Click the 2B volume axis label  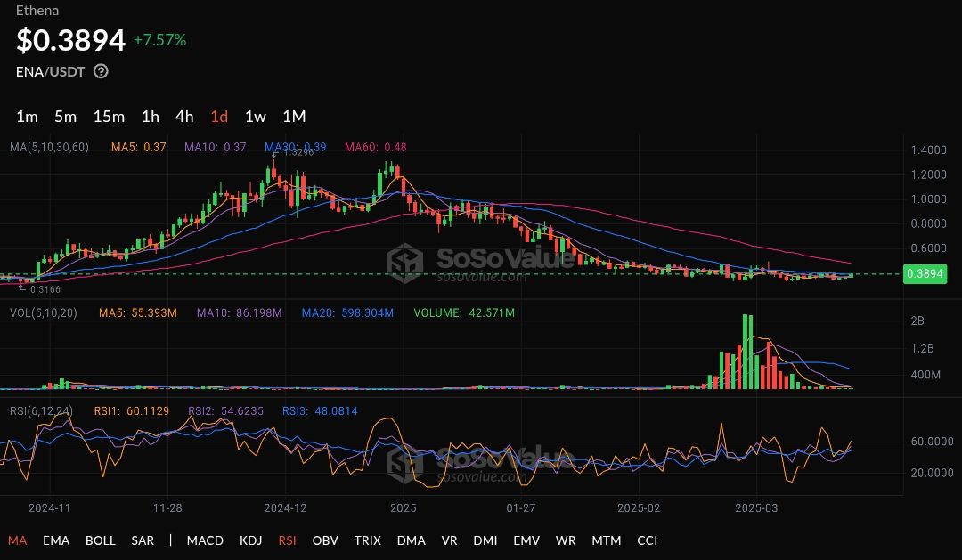tap(917, 321)
